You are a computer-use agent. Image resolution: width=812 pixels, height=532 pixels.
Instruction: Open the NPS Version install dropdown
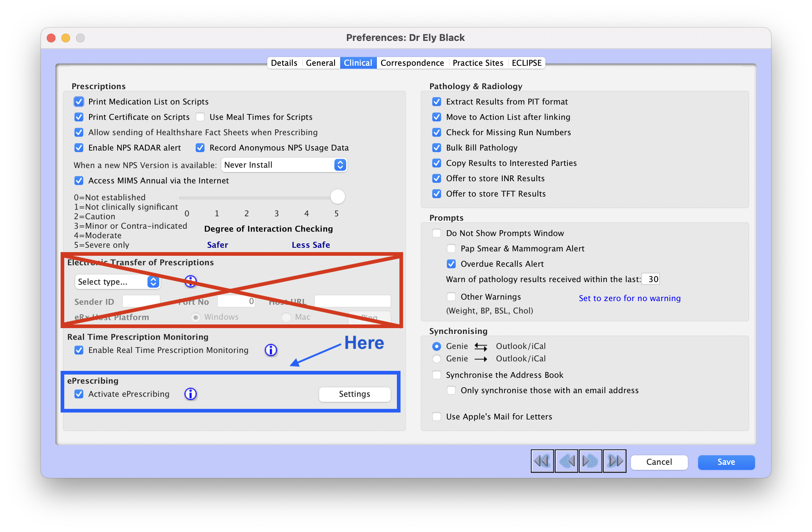point(284,165)
